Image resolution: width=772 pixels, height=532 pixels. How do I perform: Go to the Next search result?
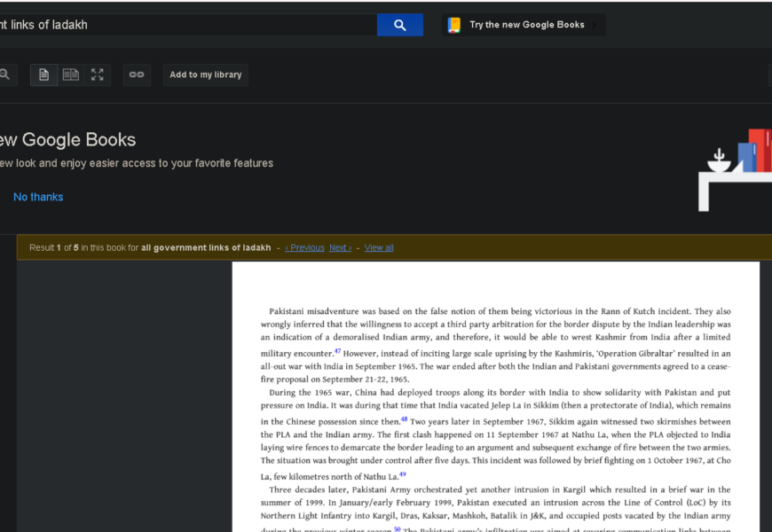click(340, 247)
